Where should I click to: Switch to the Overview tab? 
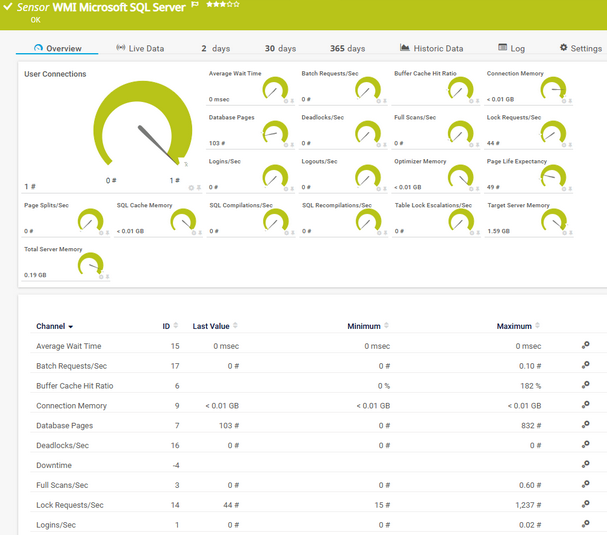pyautogui.click(x=57, y=48)
